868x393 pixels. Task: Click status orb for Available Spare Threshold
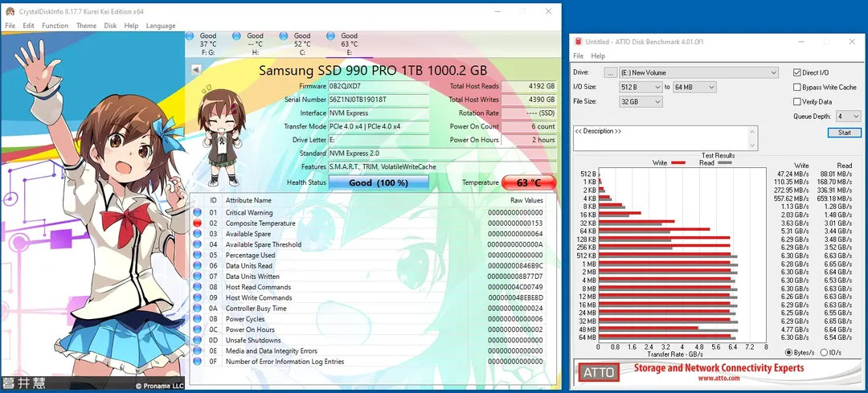point(198,244)
